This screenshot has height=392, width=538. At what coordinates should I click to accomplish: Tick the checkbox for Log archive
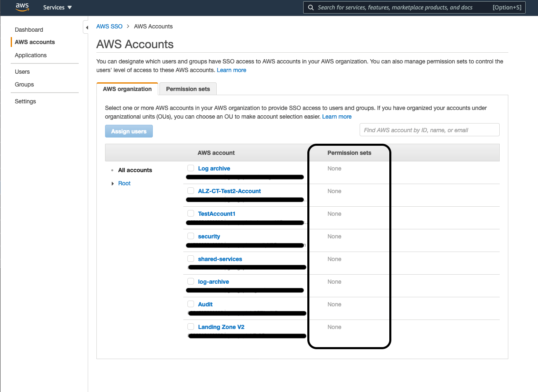(x=191, y=168)
